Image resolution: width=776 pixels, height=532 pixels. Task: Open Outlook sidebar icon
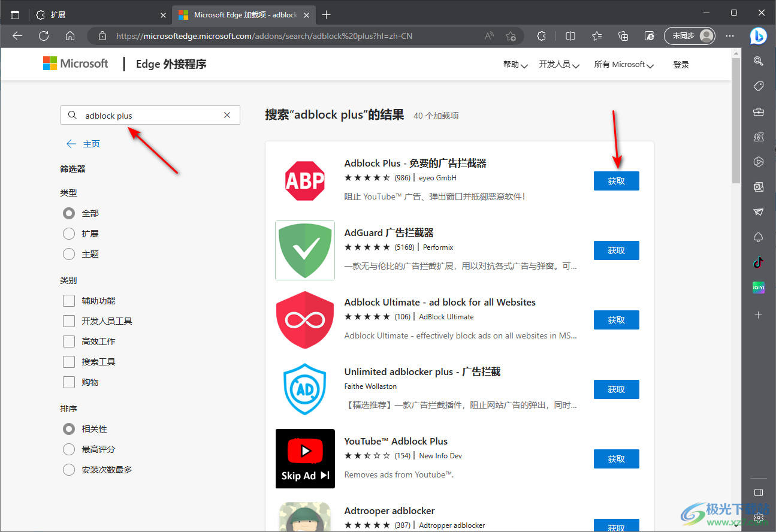click(758, 187)
